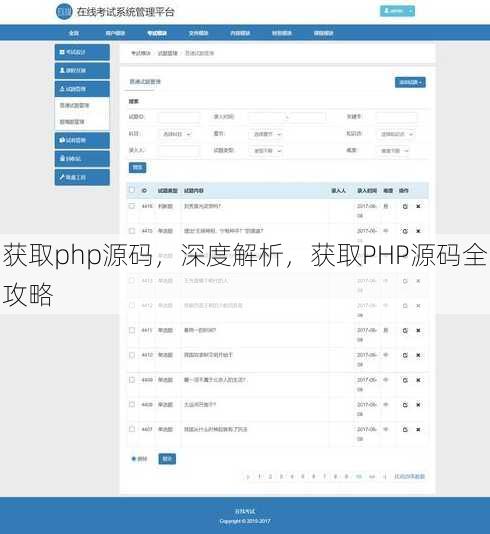Viewport: 490px width, 534px height.
Task: Edit question 4410 via its edit icon
Action: [x=405, y=355]
